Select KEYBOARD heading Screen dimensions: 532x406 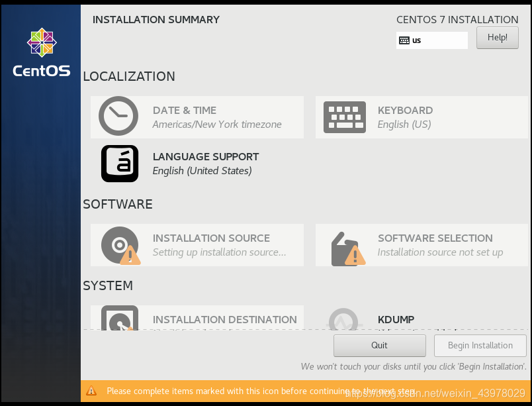tap(405, 111)
